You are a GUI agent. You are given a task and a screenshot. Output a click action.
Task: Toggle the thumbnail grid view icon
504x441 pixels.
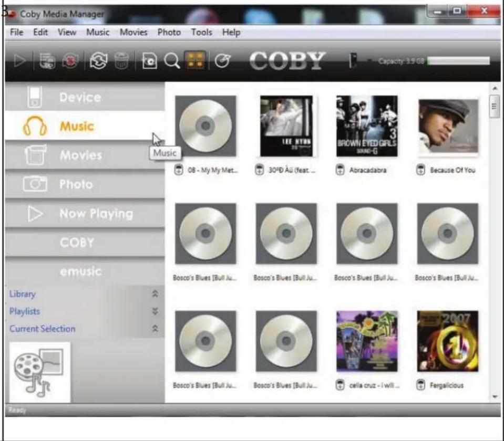(195, 60)
